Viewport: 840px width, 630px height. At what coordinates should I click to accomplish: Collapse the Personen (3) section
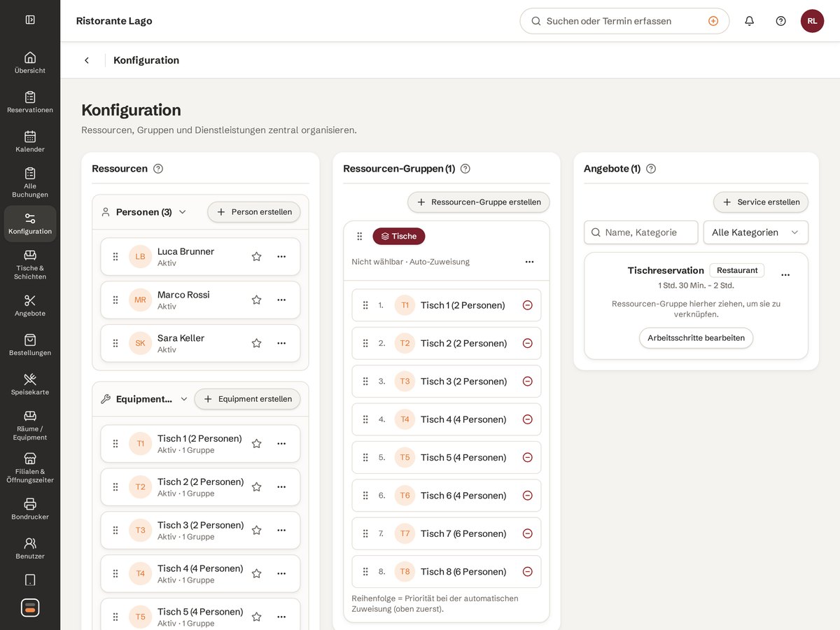tap(183, 212)
